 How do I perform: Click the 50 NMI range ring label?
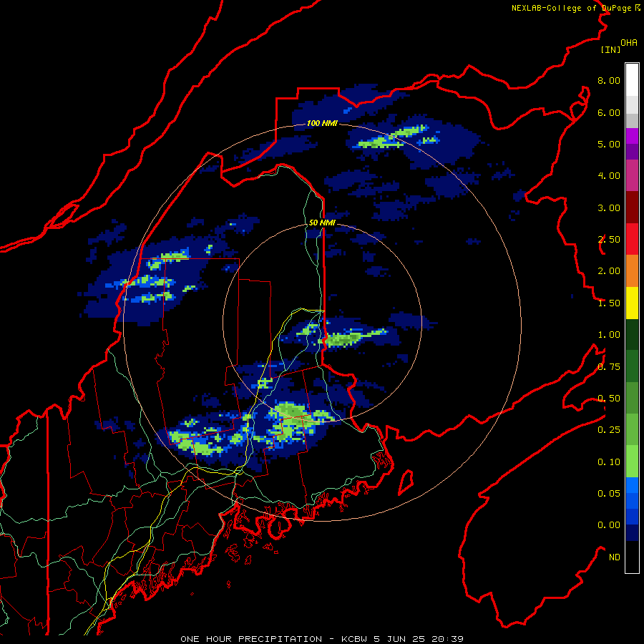click(x=322, y=223)
